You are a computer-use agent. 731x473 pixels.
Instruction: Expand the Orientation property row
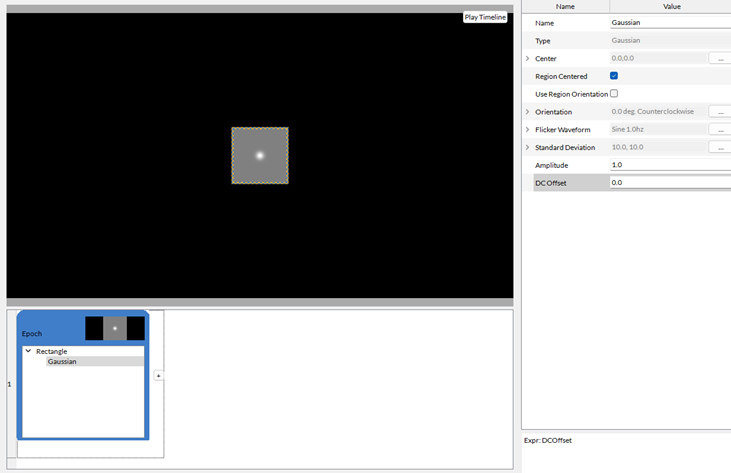[x=527, y=112]
